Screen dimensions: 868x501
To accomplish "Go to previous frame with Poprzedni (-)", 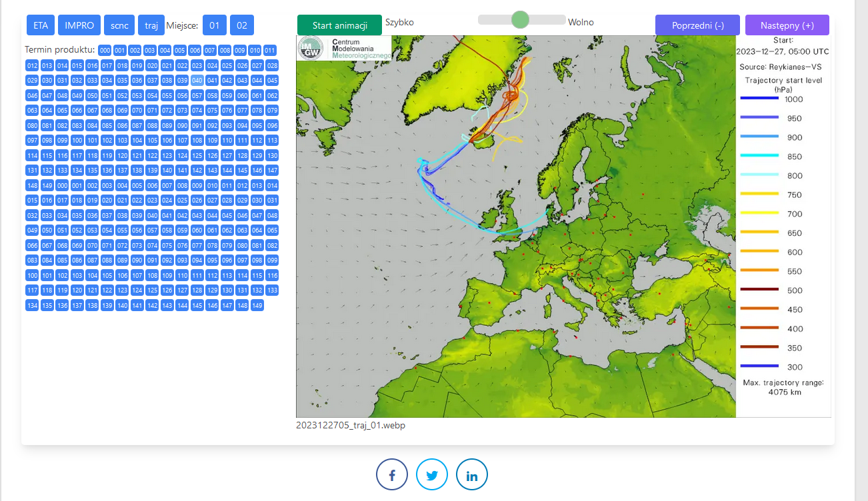I will pos(697,25).
